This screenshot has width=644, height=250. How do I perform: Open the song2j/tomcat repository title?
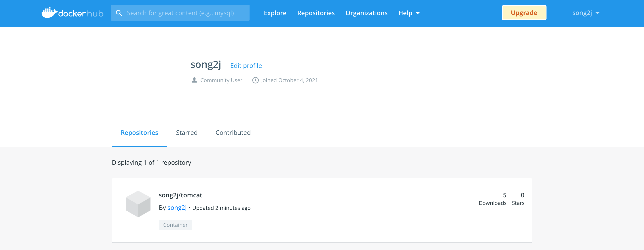[180, 195]
